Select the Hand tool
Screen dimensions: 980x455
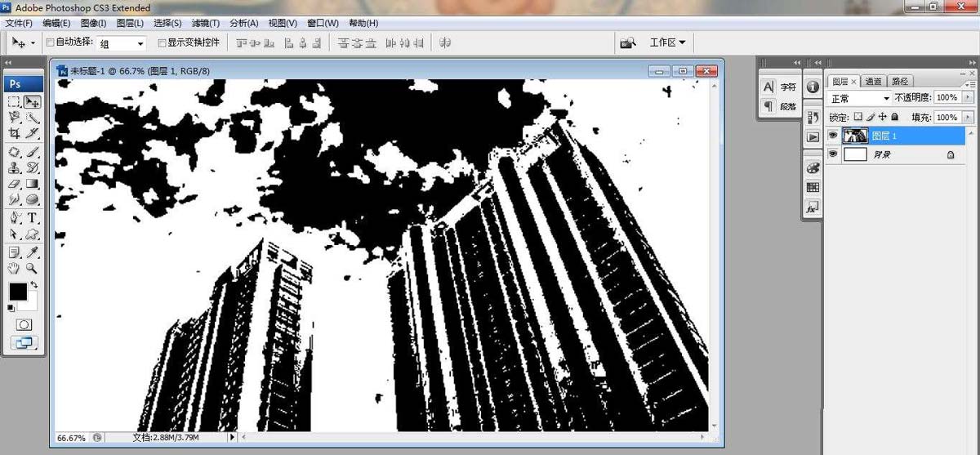pyautogui.click(x=15, y=268)
